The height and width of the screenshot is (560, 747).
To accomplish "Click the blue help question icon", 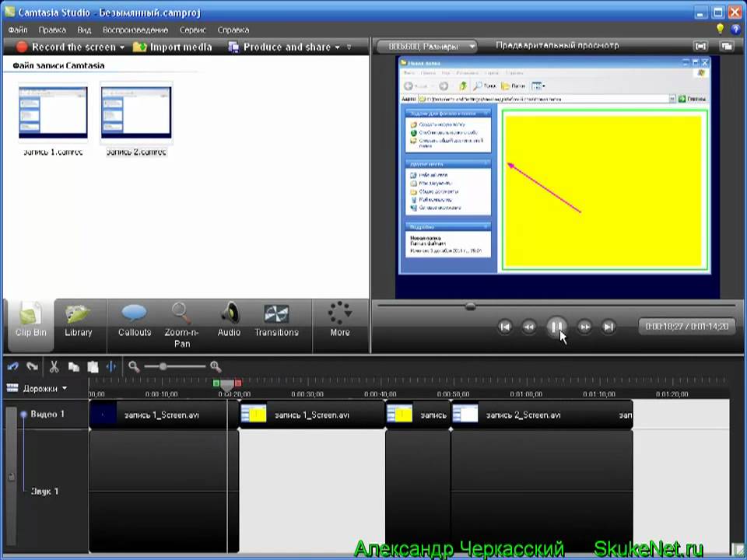I will pyautogui.click(x=735, y=30).
